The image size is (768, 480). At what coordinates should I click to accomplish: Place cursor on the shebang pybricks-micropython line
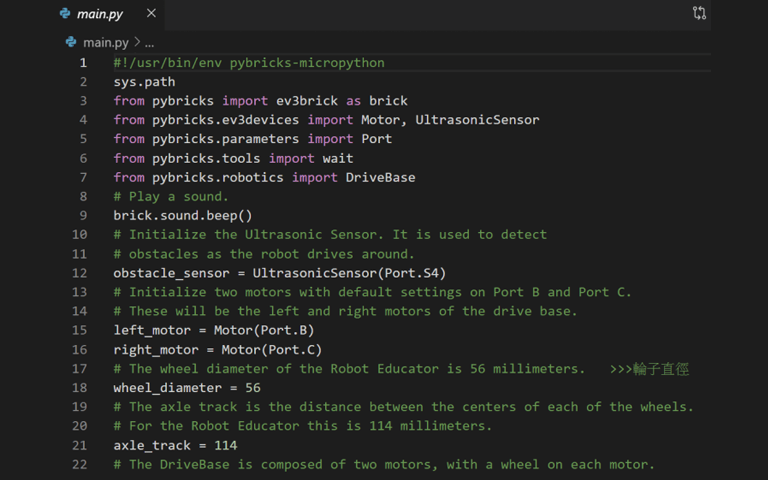(250, 63)
